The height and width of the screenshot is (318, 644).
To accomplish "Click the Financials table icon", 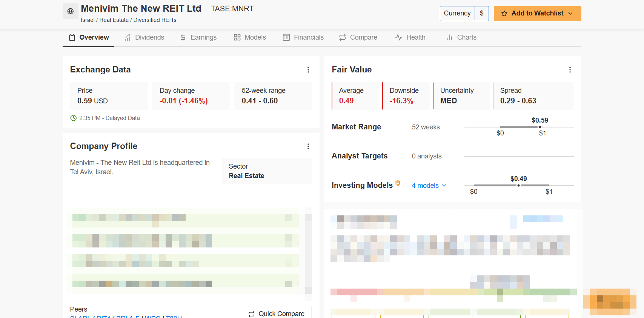I will coord(286,37).
